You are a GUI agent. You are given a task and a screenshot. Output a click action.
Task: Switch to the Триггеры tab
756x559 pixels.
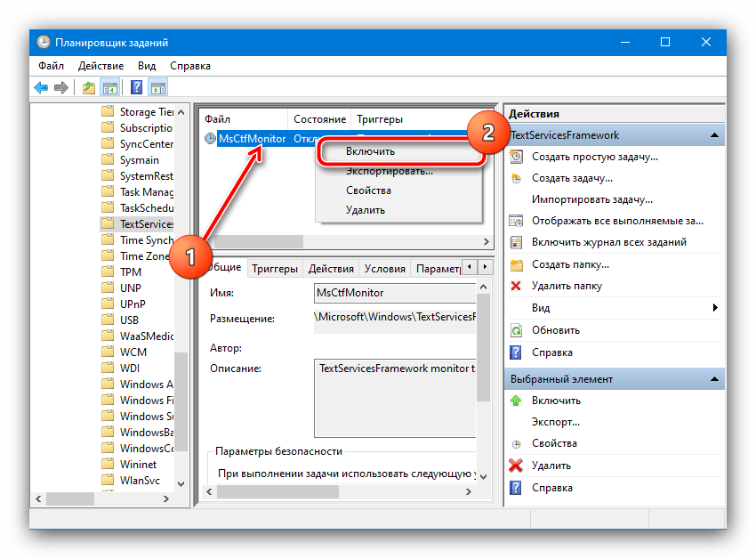click(275, 269)
